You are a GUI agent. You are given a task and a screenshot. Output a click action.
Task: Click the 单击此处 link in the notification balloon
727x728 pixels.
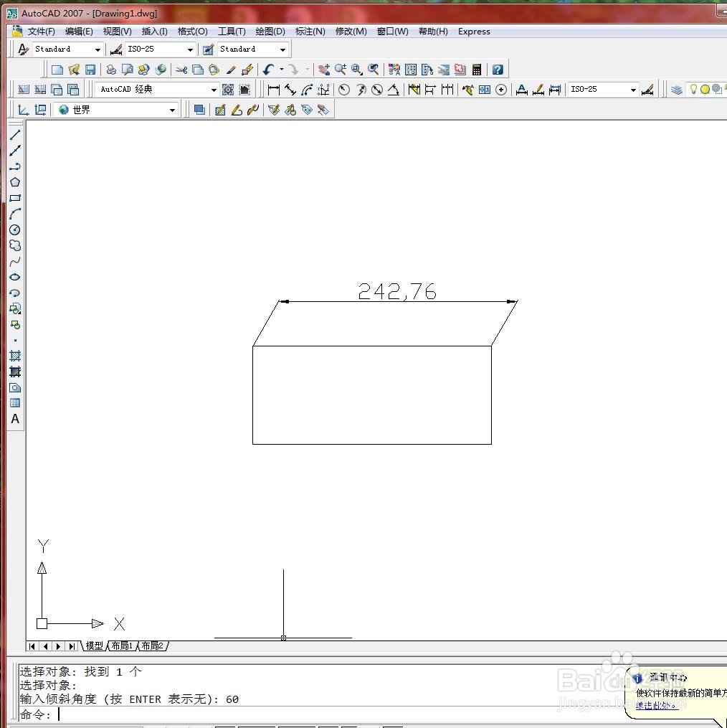(x=657, y=706)
